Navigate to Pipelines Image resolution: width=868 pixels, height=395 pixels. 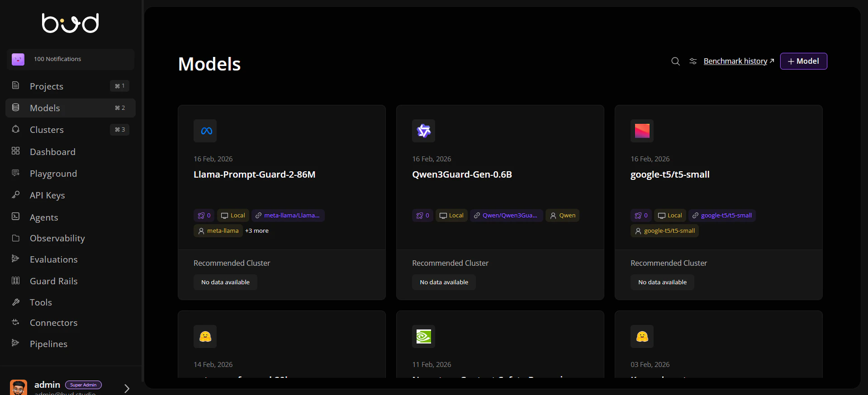(x=71, y=344)
